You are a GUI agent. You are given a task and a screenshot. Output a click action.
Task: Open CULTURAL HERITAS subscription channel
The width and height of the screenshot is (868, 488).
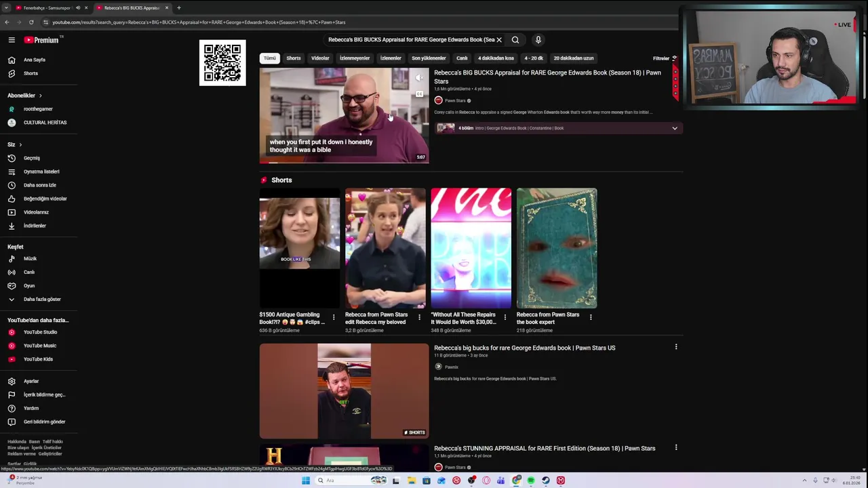[45, 123]
